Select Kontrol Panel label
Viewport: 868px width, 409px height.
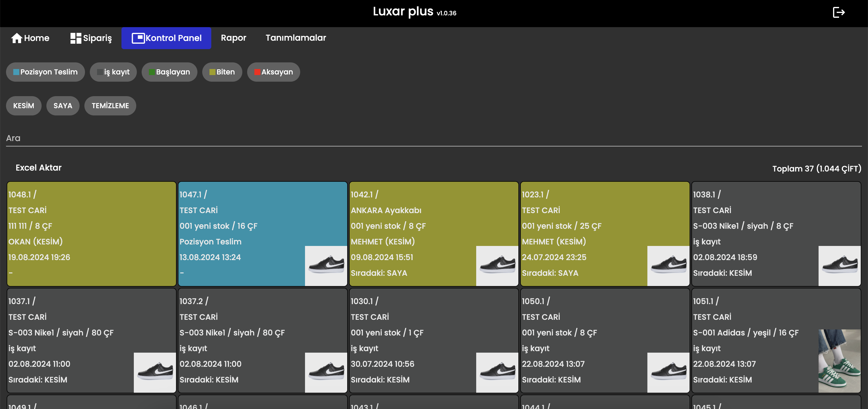(x=174, y=38)
